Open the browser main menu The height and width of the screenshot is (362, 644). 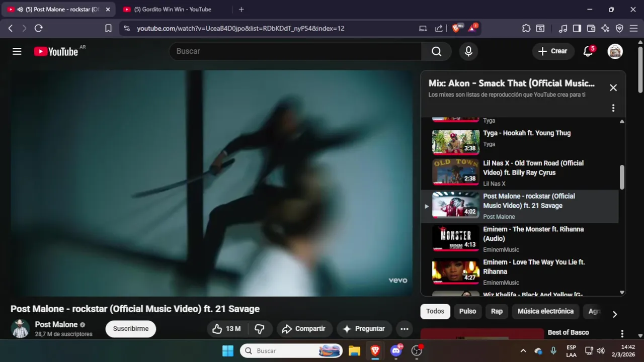point(633,29)
